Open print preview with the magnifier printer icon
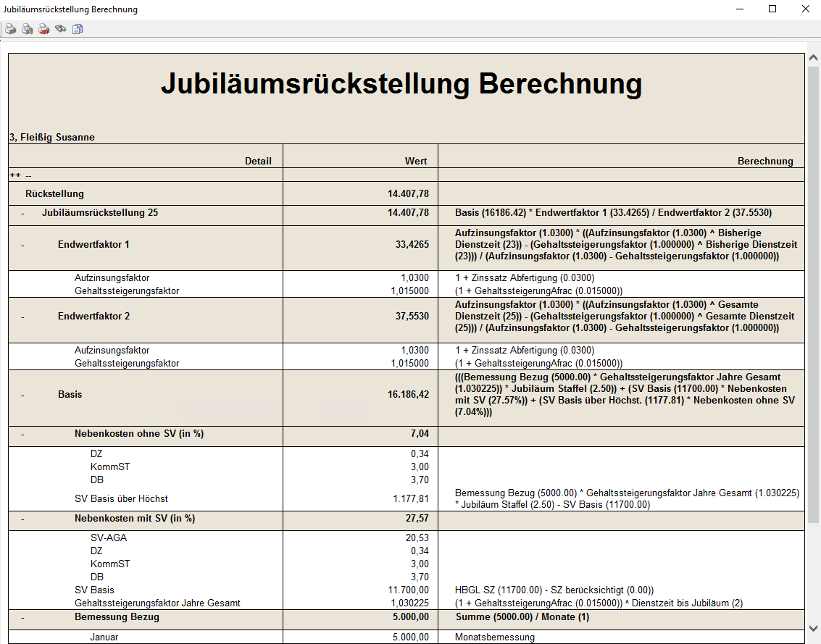The image size is (821, 644). 27,29
